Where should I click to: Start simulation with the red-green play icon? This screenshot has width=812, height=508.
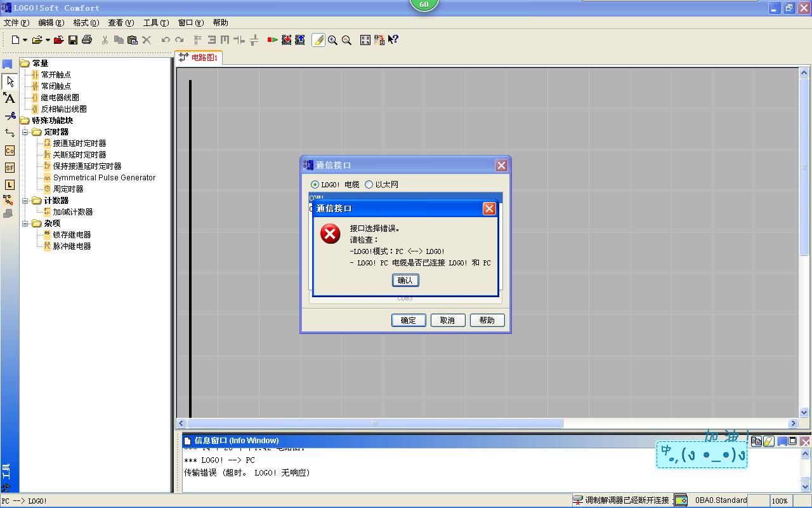click(273, 40)
